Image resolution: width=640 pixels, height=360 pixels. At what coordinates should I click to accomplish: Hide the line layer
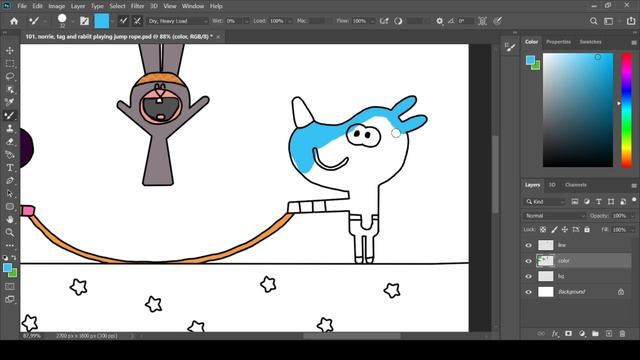coord(529,245)
